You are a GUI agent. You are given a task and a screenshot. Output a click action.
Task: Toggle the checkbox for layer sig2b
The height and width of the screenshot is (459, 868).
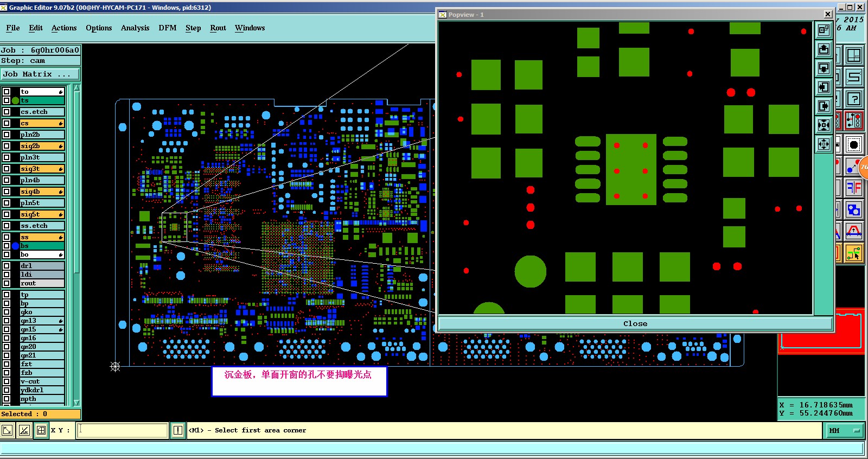pos(7,146)
